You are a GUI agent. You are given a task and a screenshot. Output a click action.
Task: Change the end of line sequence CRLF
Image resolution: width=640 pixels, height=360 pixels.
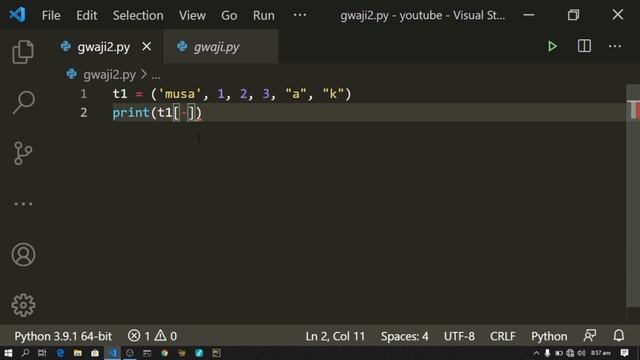pos(502,336)
